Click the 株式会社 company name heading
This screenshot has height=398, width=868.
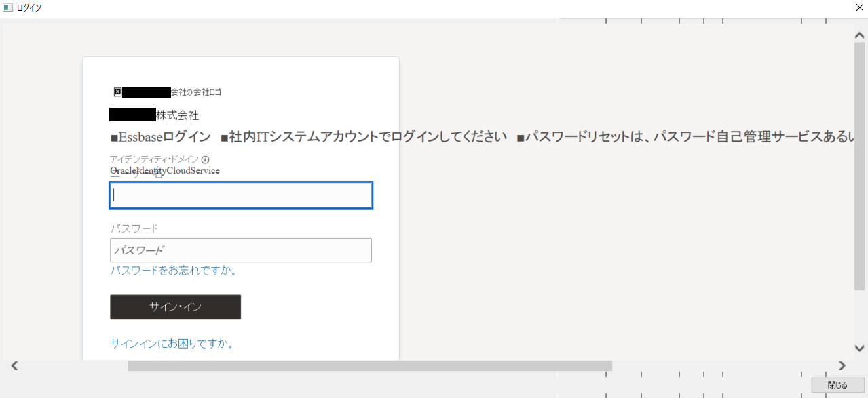click(x=156, y=115)
